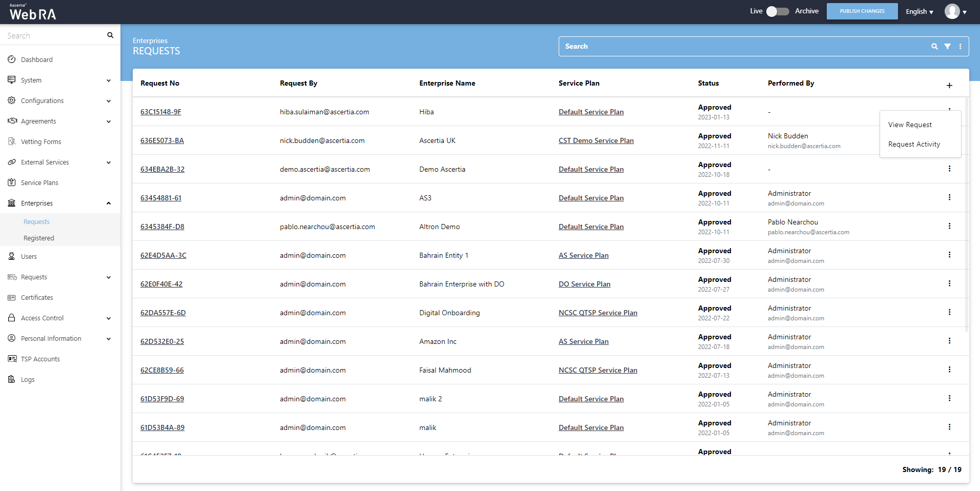Click the Publish Changes button
980x491 pixels.
click(862, 11)
